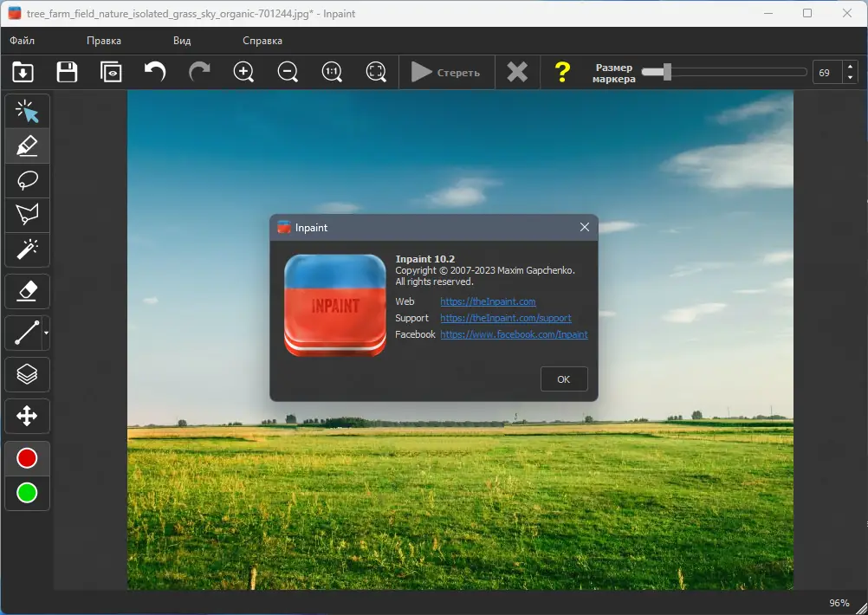Viewport: 868px width, 615px height.
Task: Select the Polygonal lasso tool
Action: pos(27,215)
